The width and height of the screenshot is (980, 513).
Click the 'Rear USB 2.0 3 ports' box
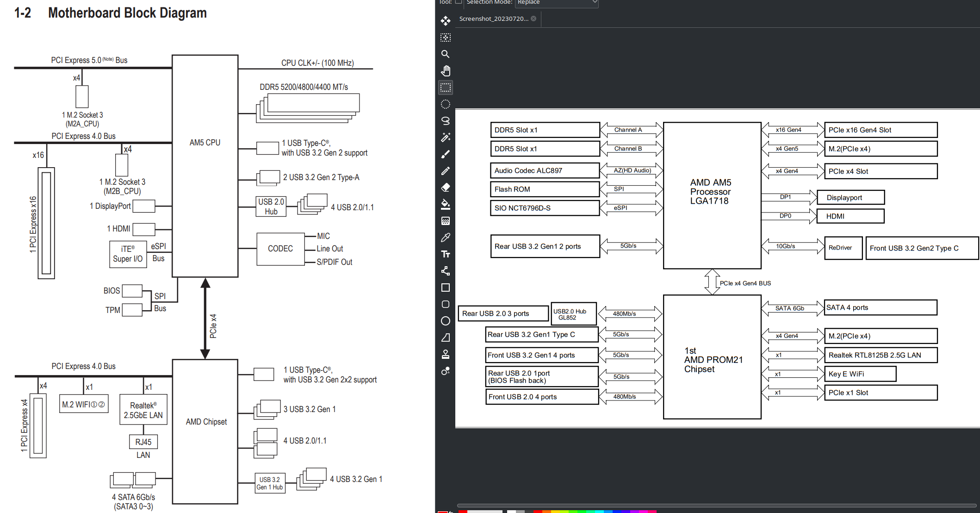(503, 313)
